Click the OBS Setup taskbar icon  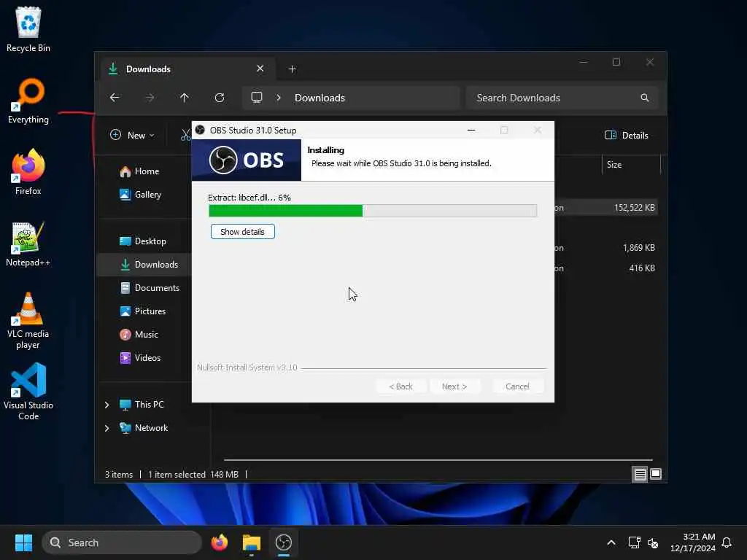(284, 542)
